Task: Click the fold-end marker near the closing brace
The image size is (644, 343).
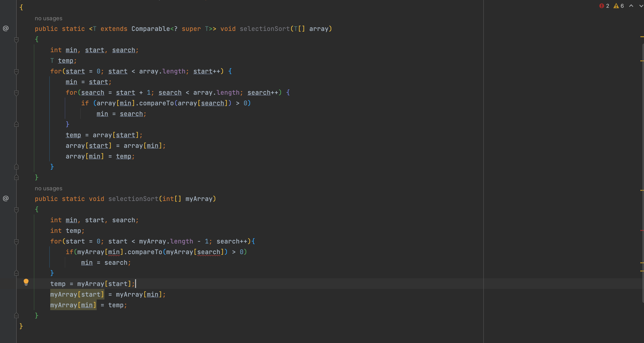Action: (x=16, y=315)
